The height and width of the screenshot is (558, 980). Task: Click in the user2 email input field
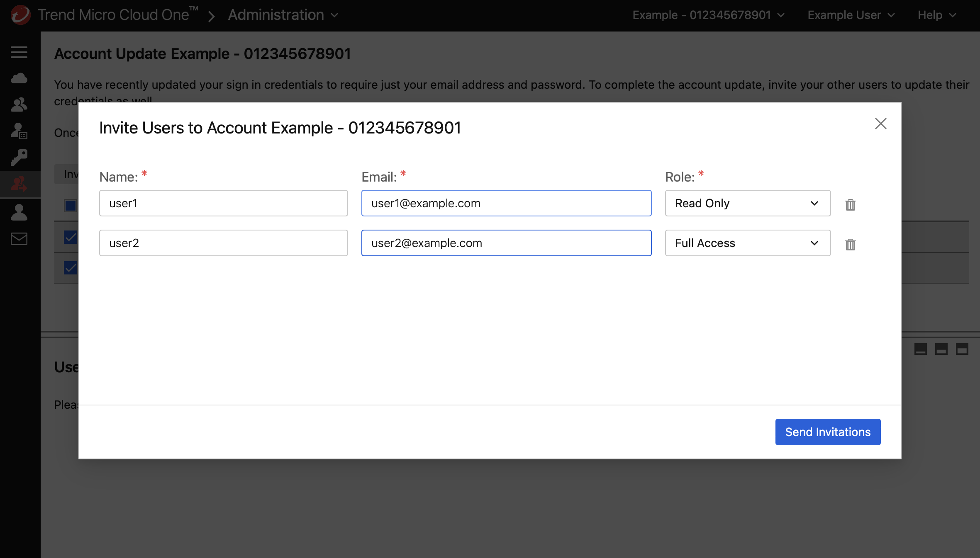507,243
